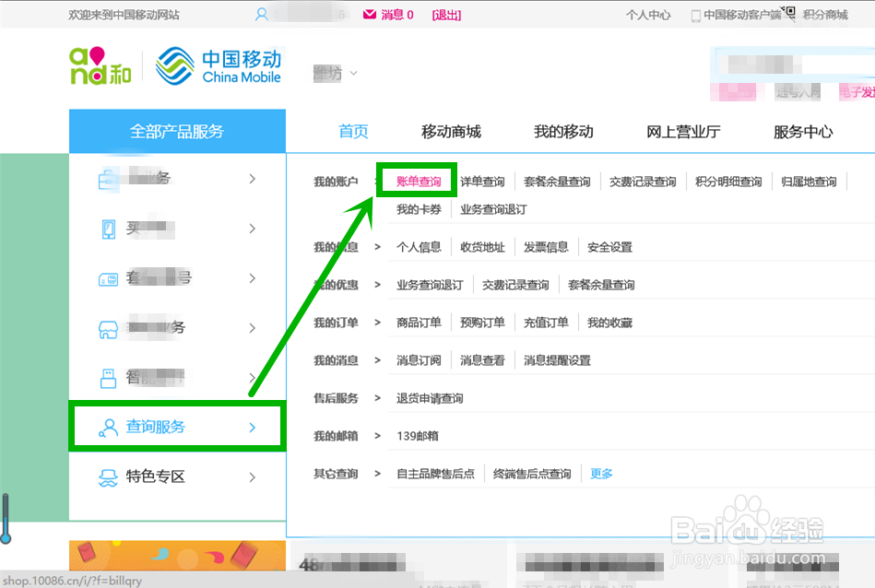875x588 pixels.
Task: Open the 网上营业厅 menu item
Action: click(x=682, y=131)
